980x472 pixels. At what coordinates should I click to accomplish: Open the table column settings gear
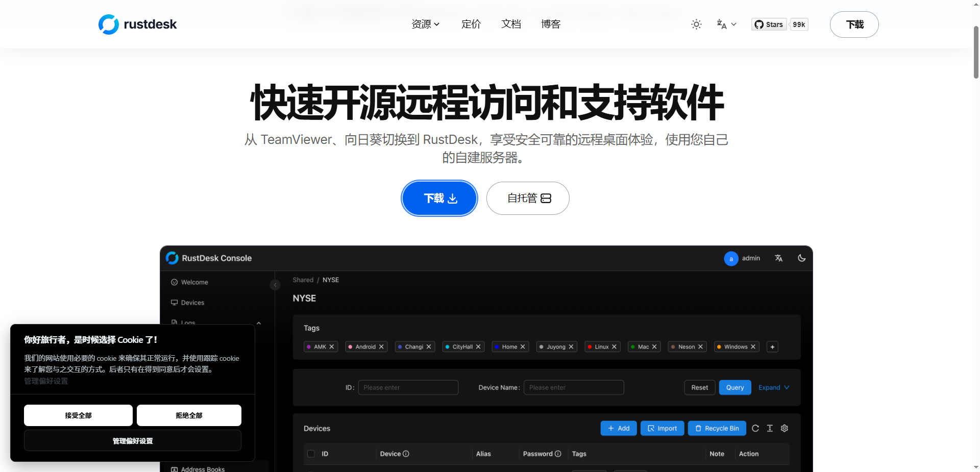click(x=785, y=428)
